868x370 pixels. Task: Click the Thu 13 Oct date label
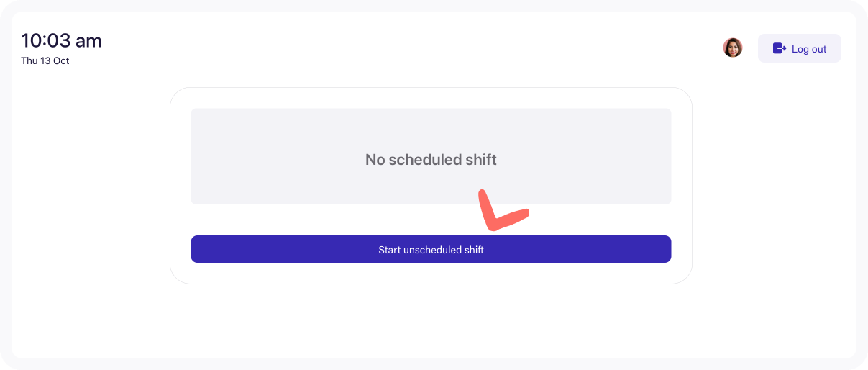coord(45,61)
